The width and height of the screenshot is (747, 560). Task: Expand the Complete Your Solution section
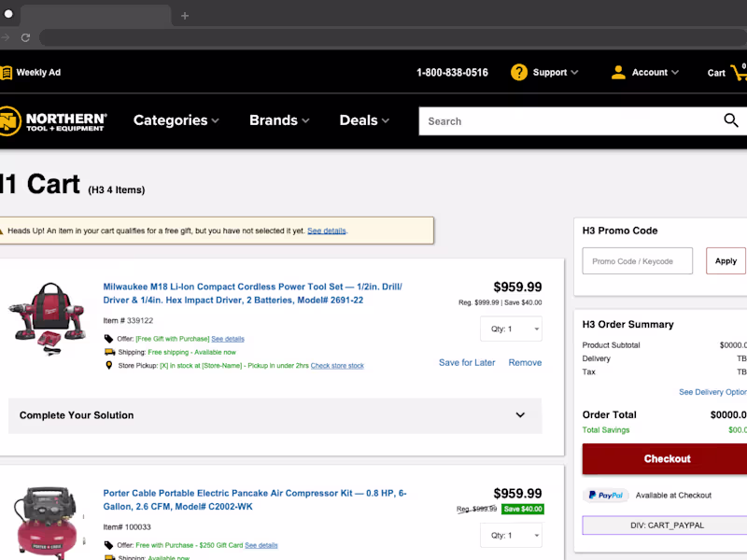coord(275,415)
